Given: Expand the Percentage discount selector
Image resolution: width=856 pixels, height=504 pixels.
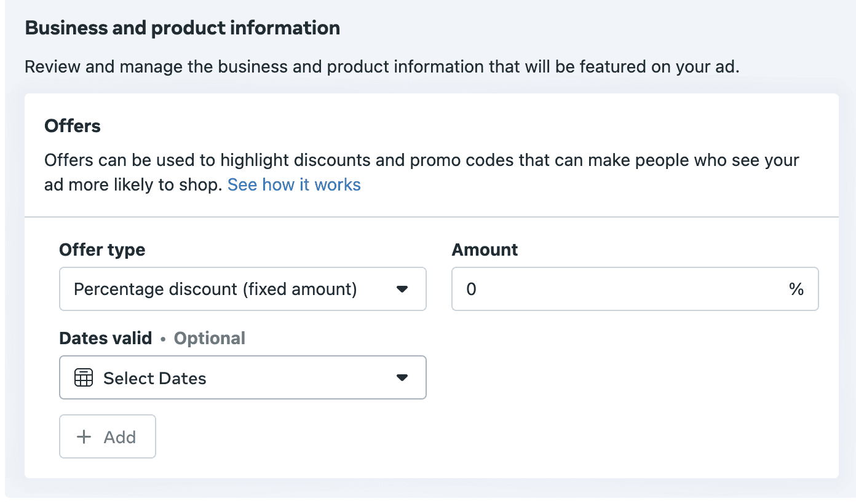Looking at the screenshot, I should 243,289.
